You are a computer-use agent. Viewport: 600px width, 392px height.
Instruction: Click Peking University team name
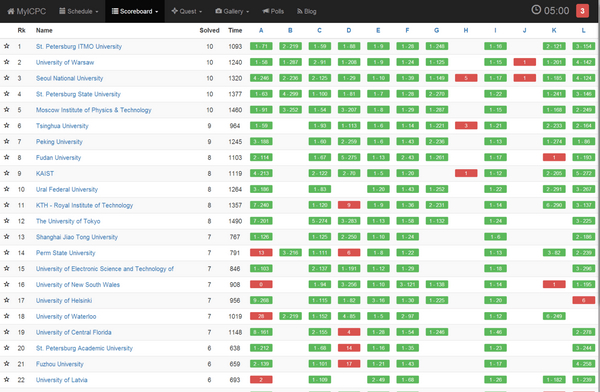(59, 142)
